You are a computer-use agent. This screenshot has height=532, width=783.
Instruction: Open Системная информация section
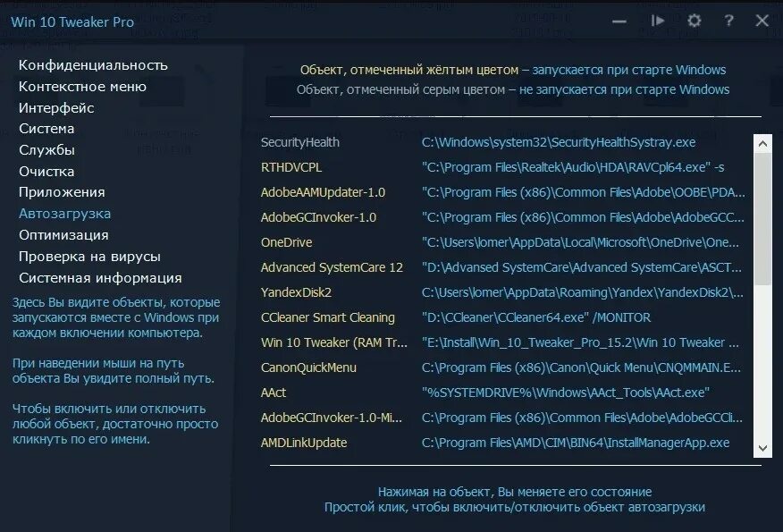point(100,278)
